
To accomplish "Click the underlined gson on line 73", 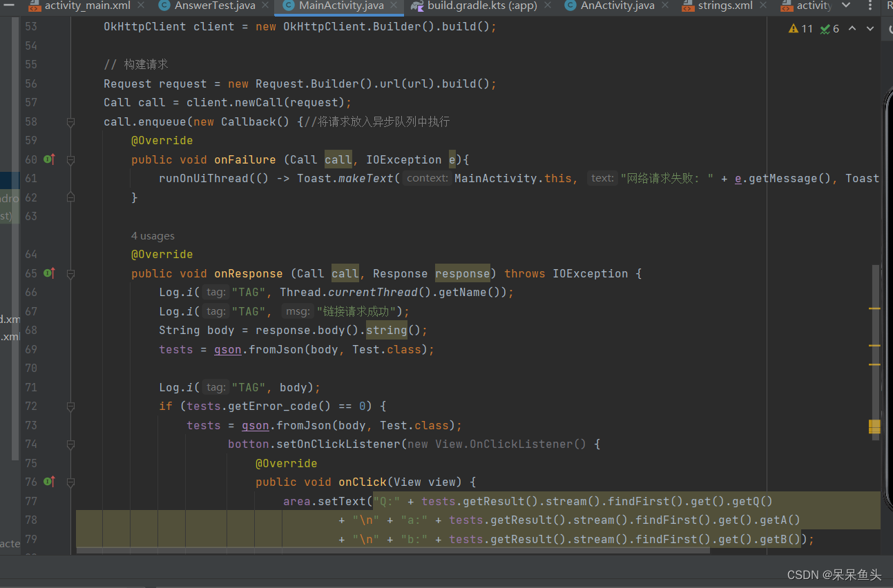I will [x=256, y=425].
